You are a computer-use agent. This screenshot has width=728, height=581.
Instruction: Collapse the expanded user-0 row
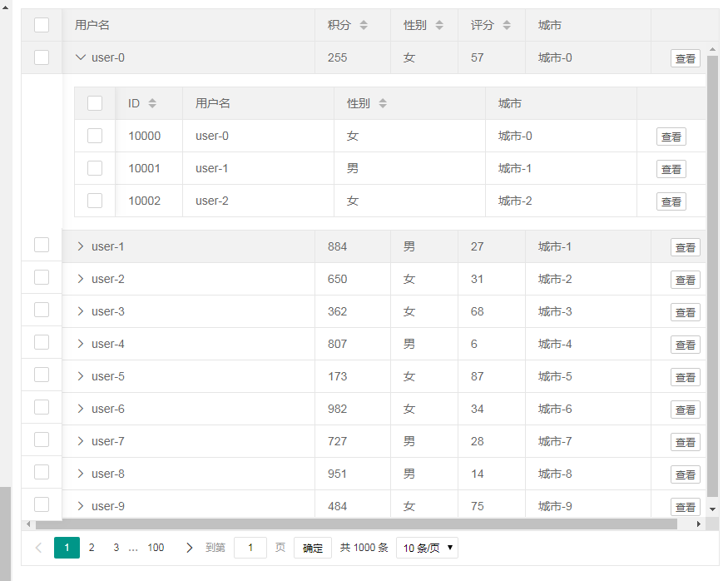click(81, 58)
